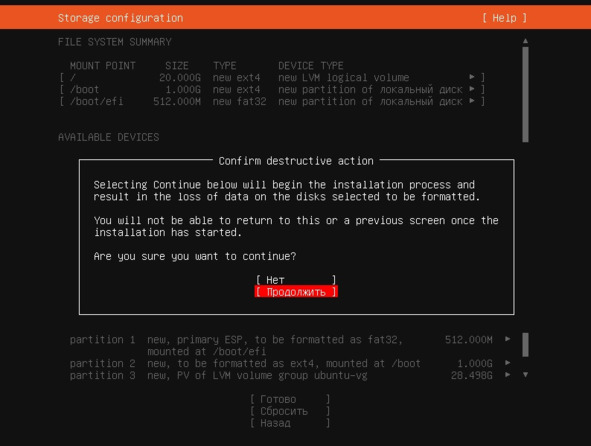Viewport: 591px width, 446px height.
Task: Open partition 1 options arrow
Action: click(x=508, y=339)
